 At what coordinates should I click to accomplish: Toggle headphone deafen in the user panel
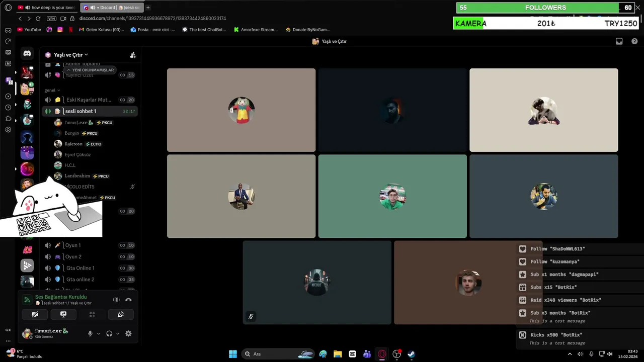[109, 333]
